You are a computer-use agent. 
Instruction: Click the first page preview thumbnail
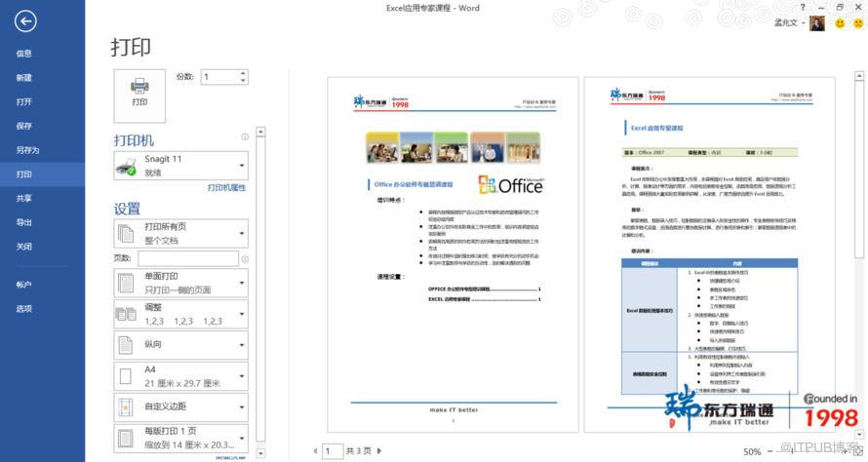pyautogui.click(x=453, y=254)
